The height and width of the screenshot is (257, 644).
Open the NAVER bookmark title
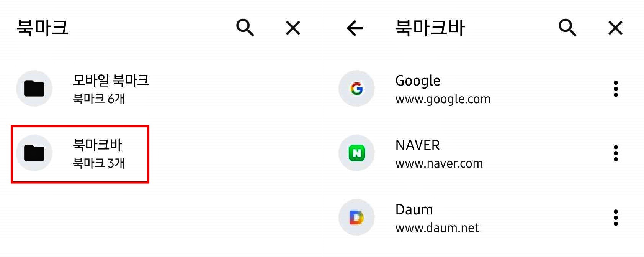[417, 145]
